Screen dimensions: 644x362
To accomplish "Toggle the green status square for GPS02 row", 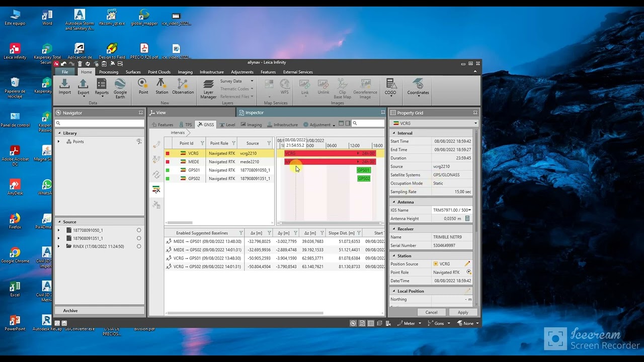I will [168, 178].
